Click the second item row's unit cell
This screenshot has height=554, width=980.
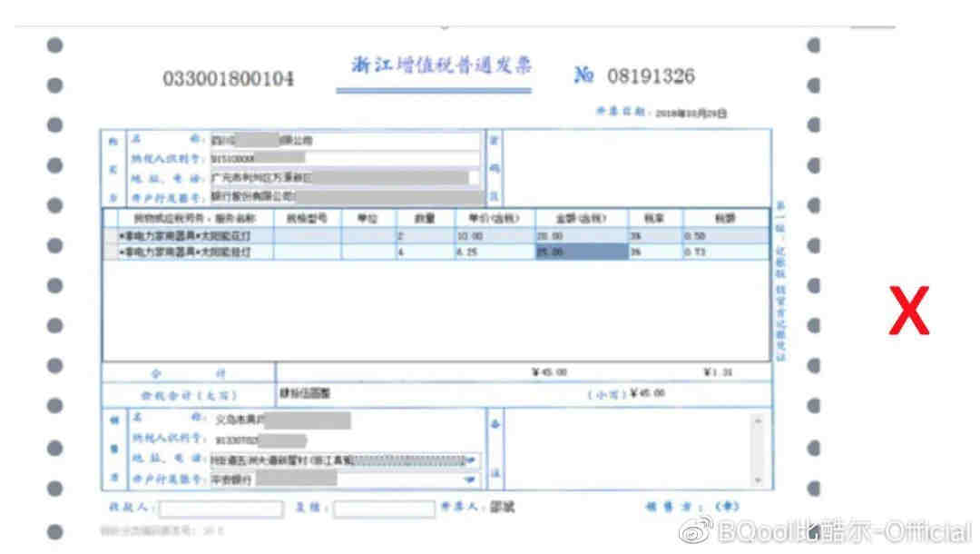point(368,252)
